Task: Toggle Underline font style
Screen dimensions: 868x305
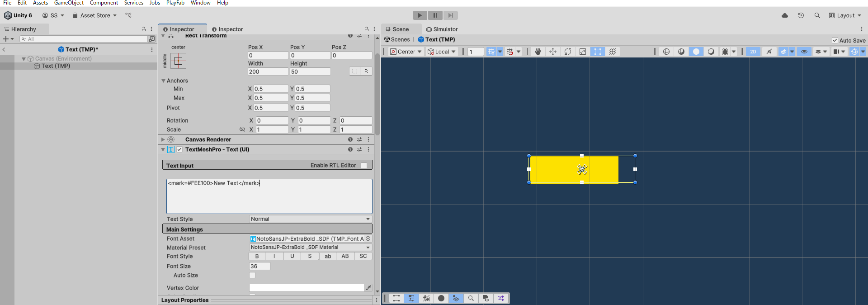Action: point(292,256)
